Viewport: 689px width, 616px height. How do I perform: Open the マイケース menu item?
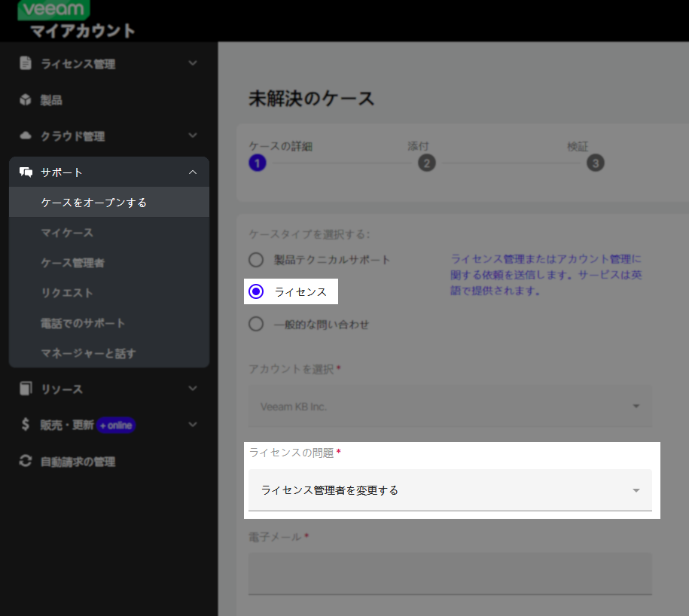(x=66, y=233)
